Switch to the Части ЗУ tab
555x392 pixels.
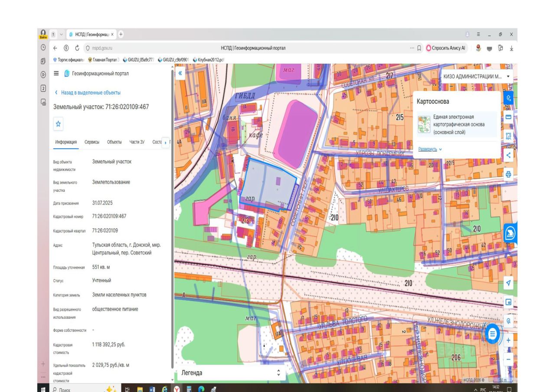coord(137,142)
